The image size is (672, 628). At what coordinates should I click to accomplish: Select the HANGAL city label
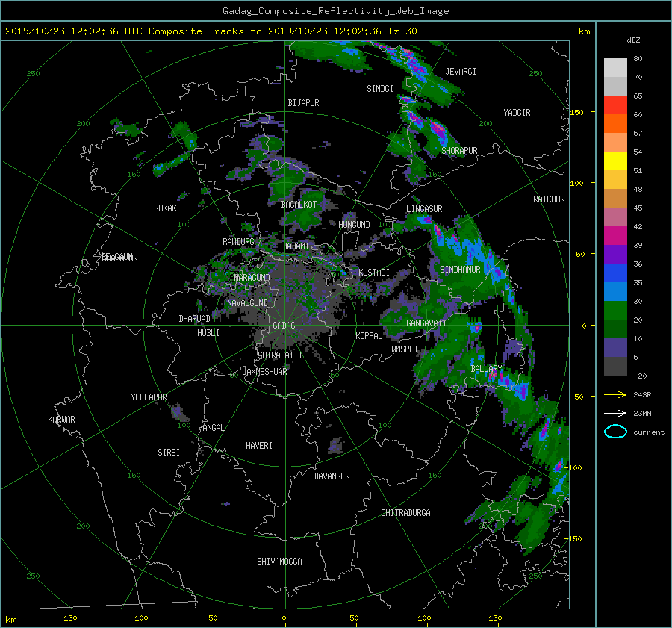211,428
